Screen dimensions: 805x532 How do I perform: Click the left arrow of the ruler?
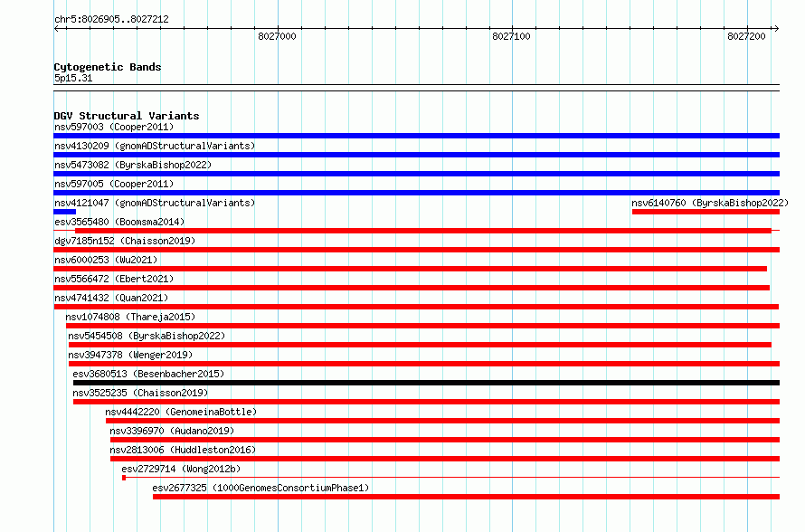click(56, 28)
